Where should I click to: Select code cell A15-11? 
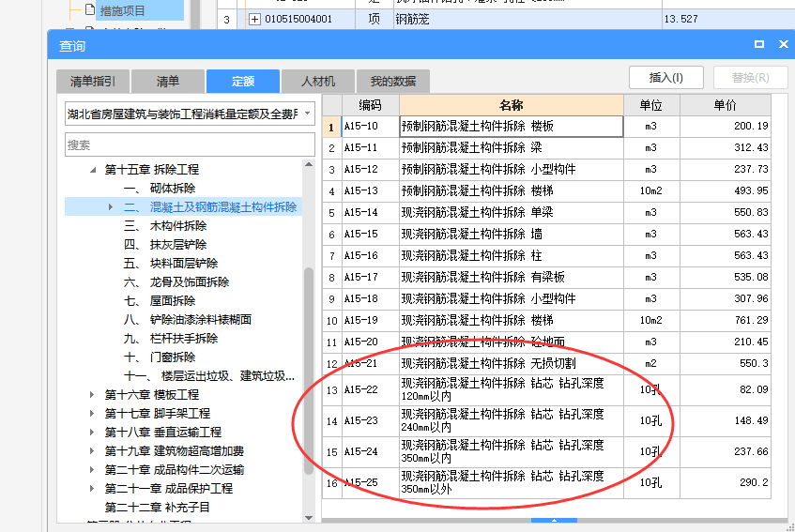[x=371, y=148]
